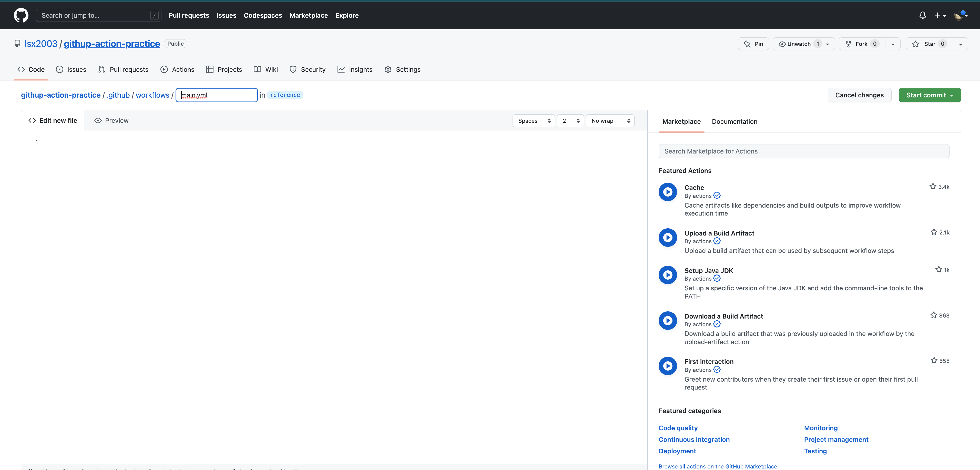The width and height of the screenshot is (980, 470).
Task: Open the user avatar menu
Action: tap(961, 15)
